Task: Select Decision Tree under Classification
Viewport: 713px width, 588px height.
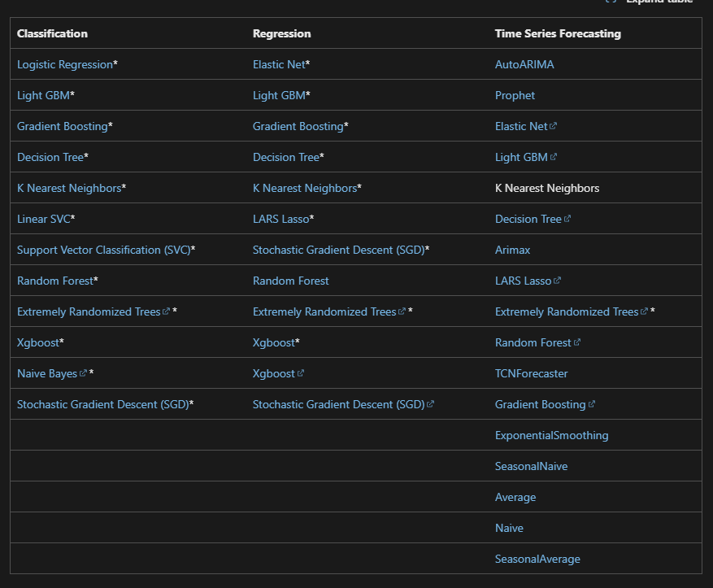Action: (x=50, y=157)
